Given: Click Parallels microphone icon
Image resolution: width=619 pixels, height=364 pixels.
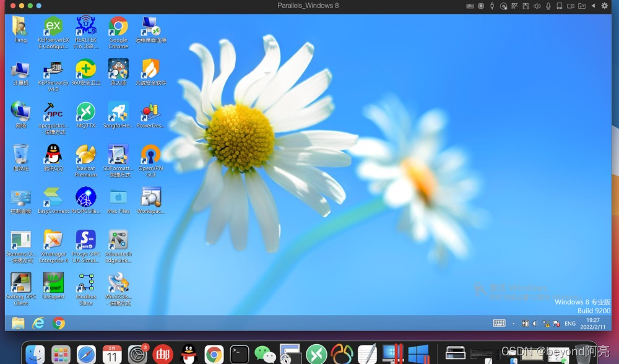Looking at the screenshot, I should pos(548,6).
